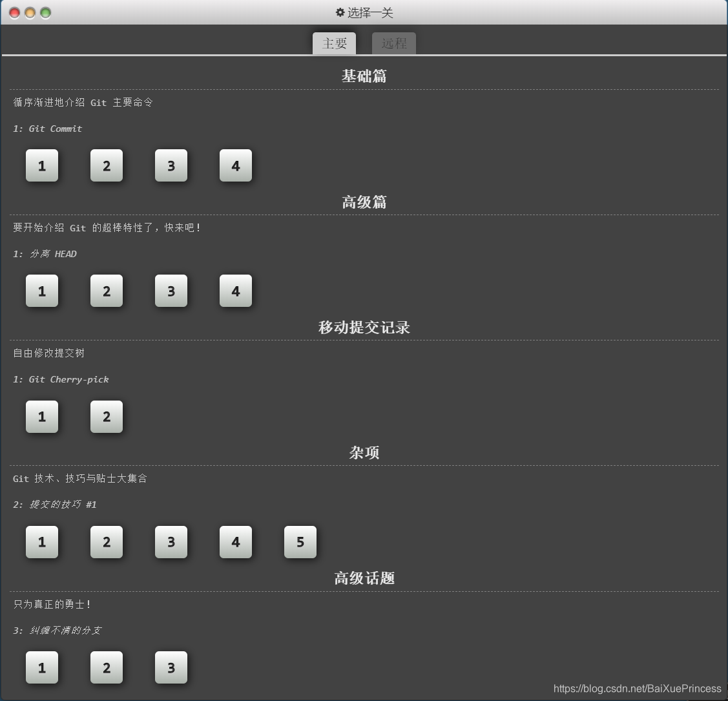Image resolution: width=728 pixels, height=701 pixels.
Task: Click the gear icon in title bar
Action: point(340,12)
